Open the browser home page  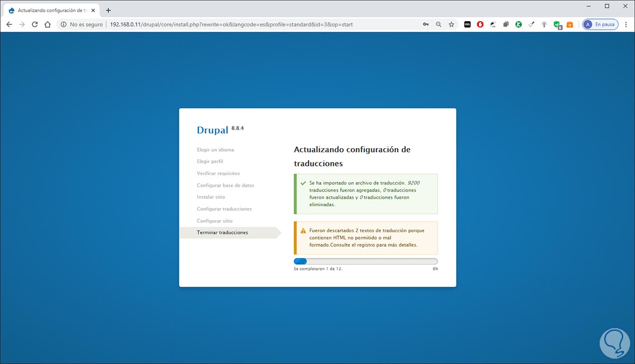(48, 24)
